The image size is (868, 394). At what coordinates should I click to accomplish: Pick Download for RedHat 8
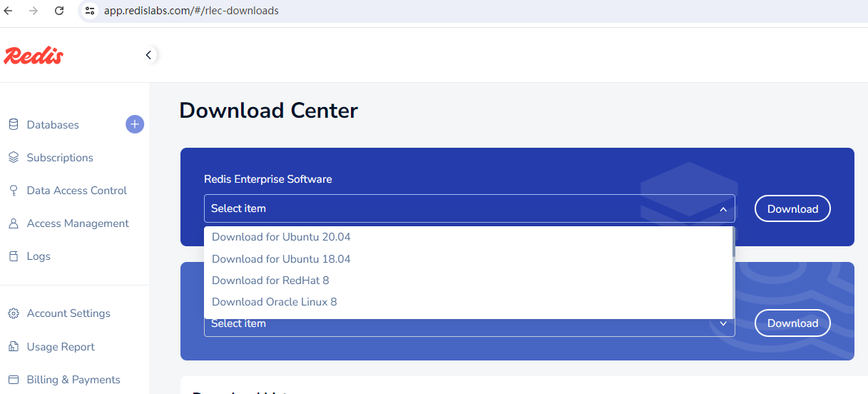pyautogui.click(x=270, y=281)
